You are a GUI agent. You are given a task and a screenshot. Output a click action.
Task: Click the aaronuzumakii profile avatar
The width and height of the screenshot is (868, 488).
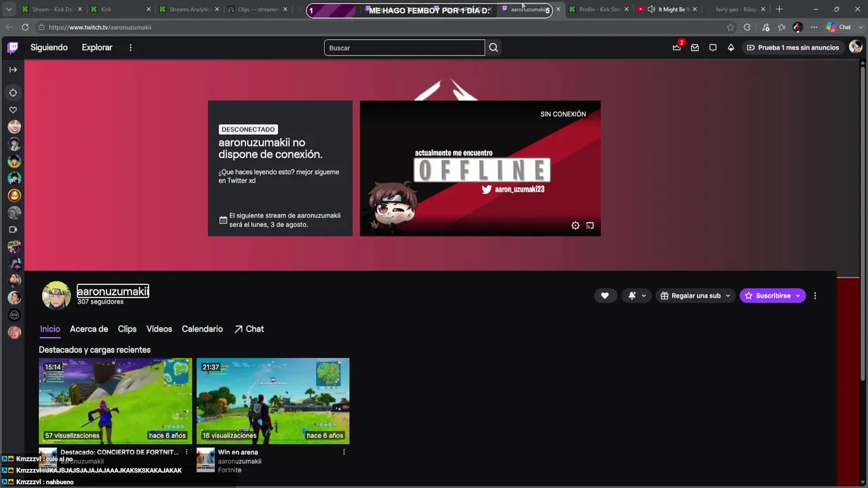tap(56, 296)
